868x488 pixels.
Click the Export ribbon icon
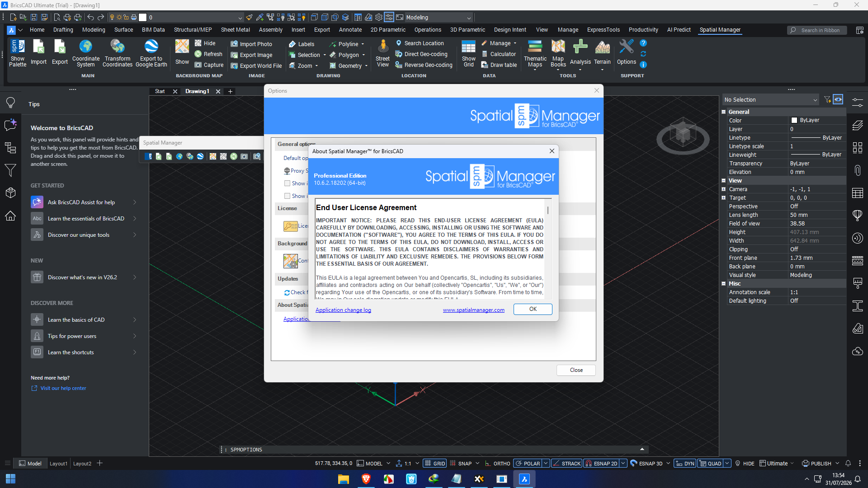coord(60,52)
